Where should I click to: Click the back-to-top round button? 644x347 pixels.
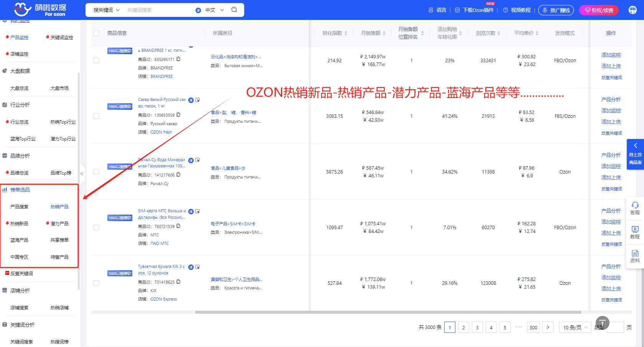coord(602,323)
